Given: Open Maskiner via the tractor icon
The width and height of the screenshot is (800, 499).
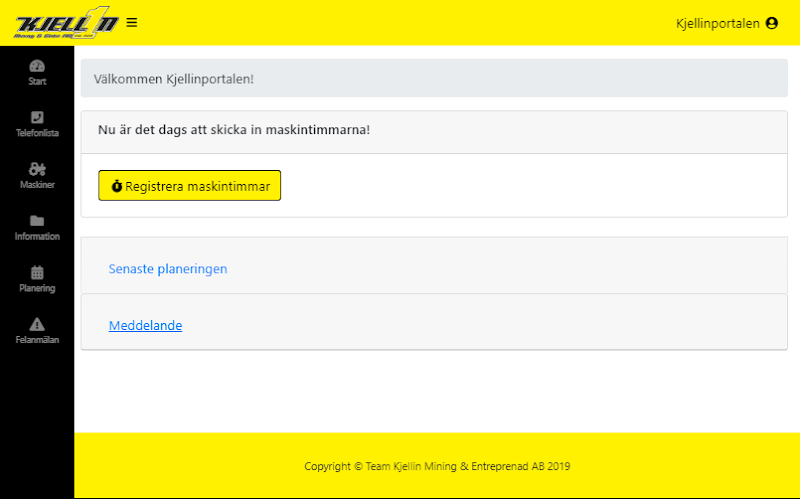Looking at the screenshot, I should pos(37,169).
